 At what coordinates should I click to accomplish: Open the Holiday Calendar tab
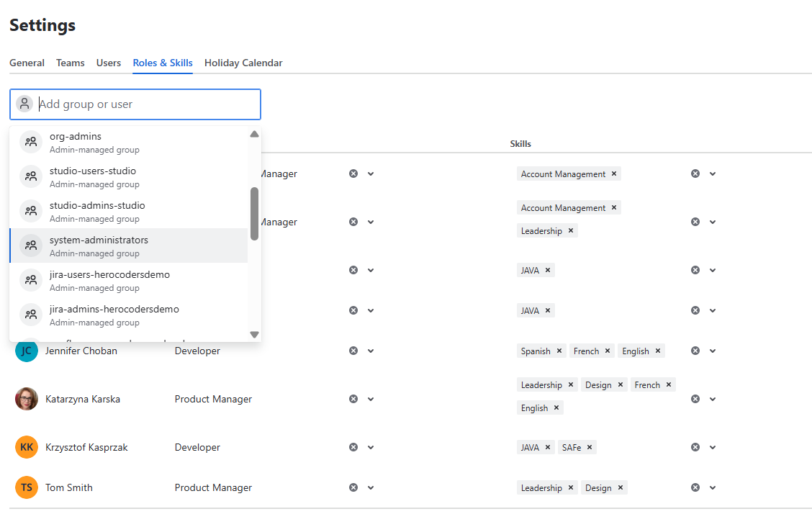[243, 63]
